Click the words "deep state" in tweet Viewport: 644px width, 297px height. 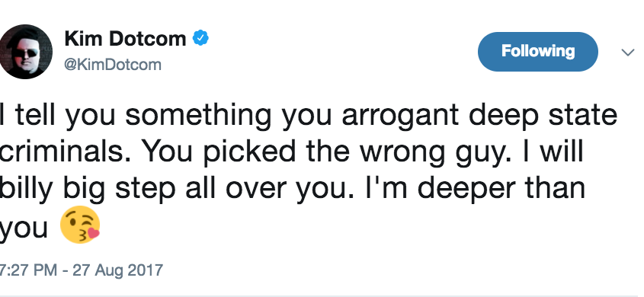click(x=543, y=117)
